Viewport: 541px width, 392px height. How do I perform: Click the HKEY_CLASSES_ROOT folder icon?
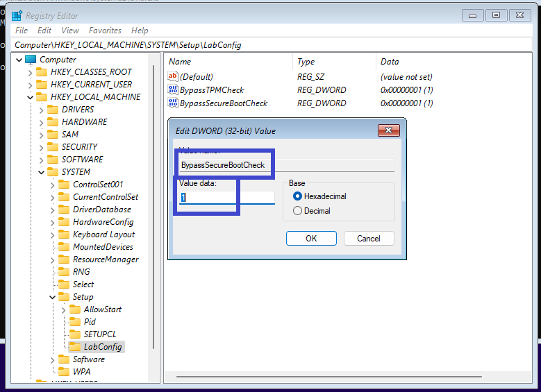(x=42, y=72)
